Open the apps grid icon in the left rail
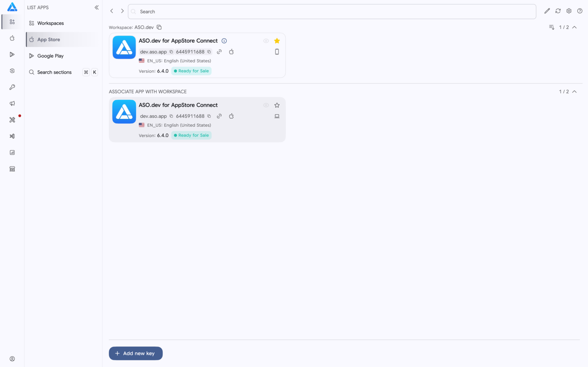The height and width of the screenshot is (367, 588). click(x=12, y=22)
